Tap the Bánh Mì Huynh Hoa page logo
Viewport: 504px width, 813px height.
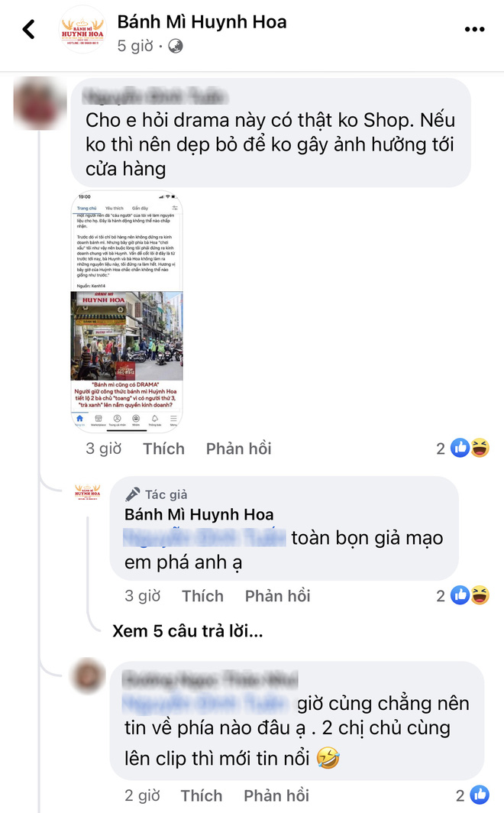click(82, 30)
